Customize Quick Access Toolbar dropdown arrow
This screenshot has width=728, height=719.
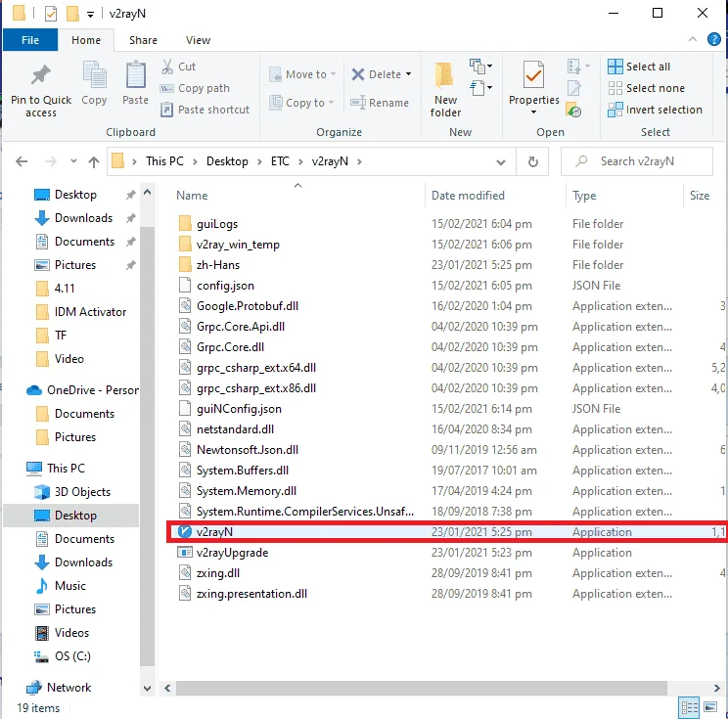(x=90, y=15)
